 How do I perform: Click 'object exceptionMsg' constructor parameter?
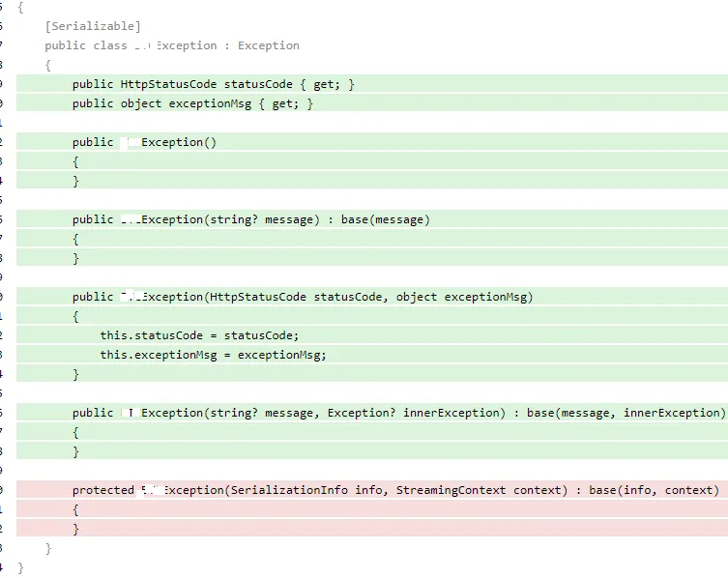463,297
